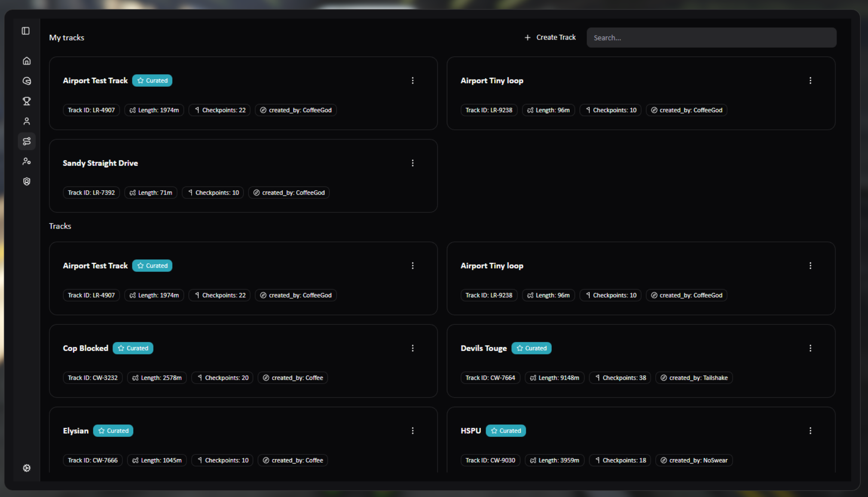The width and height of the screenshot is (868, 497).
Task: Open the Cop Blocked track title
Action: coord(86,348)
